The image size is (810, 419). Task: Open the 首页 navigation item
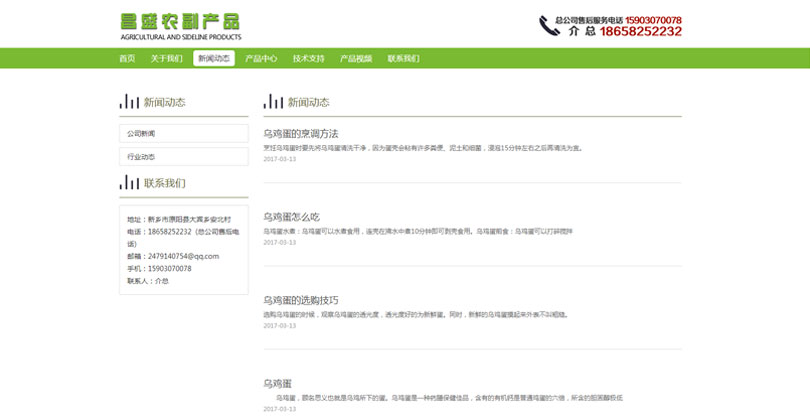click(127, 58)
